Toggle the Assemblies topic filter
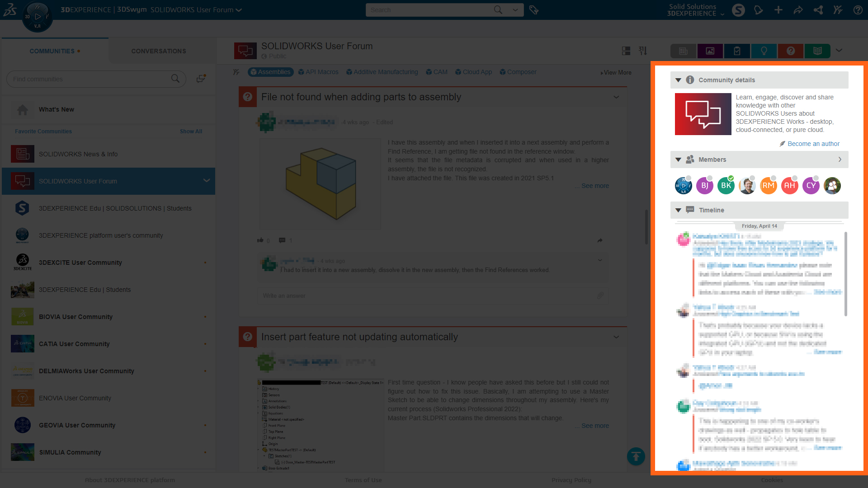 tap(270, 72)
